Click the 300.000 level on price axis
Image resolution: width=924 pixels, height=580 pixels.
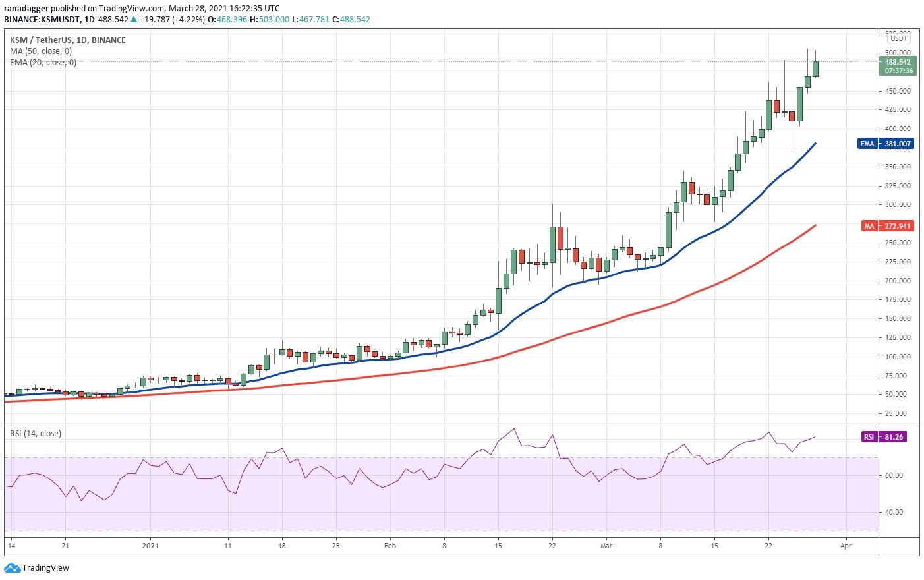coord(897,205)
